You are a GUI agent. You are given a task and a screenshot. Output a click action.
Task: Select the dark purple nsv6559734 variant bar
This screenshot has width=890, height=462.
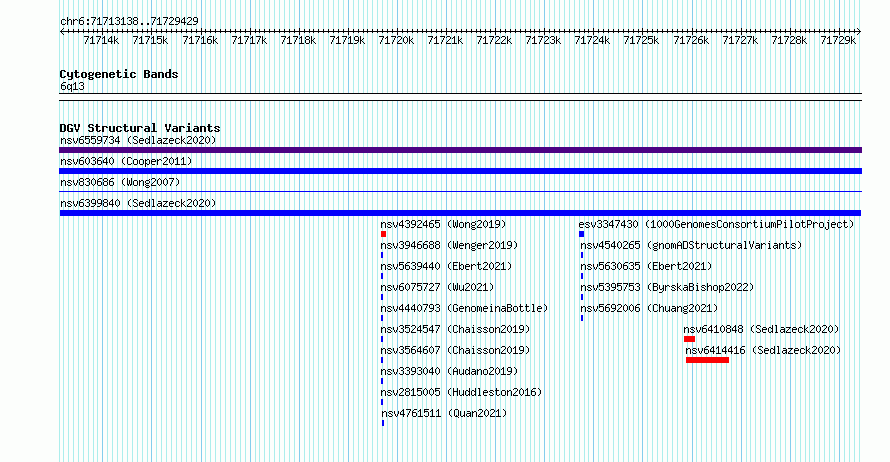tap(460, 150)
